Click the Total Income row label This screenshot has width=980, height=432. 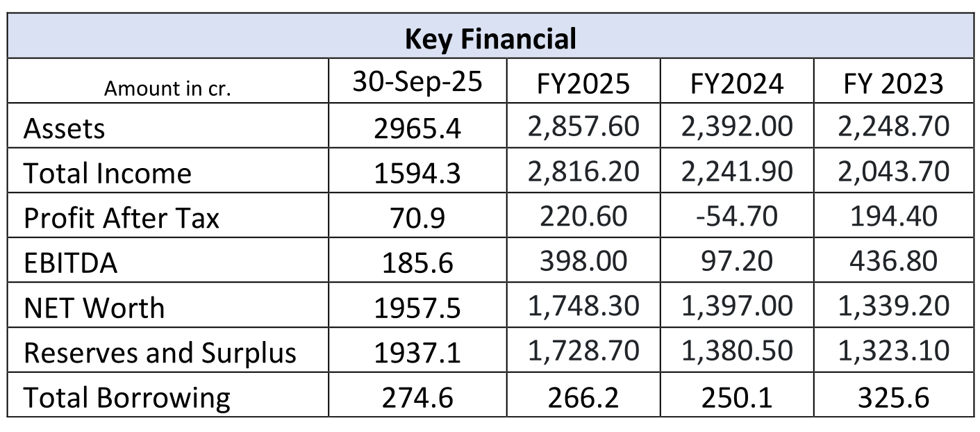click(108, 173)
